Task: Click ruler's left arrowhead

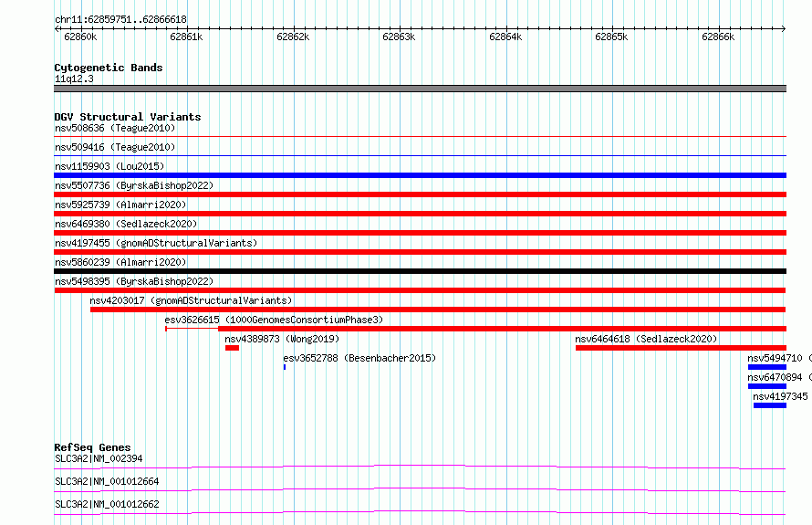Action: pos(57,28)
